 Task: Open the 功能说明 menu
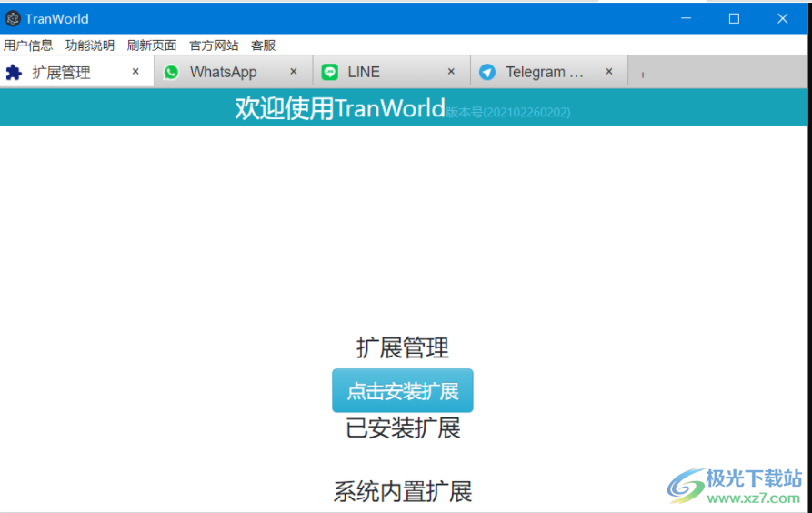(x=90, y=45)
